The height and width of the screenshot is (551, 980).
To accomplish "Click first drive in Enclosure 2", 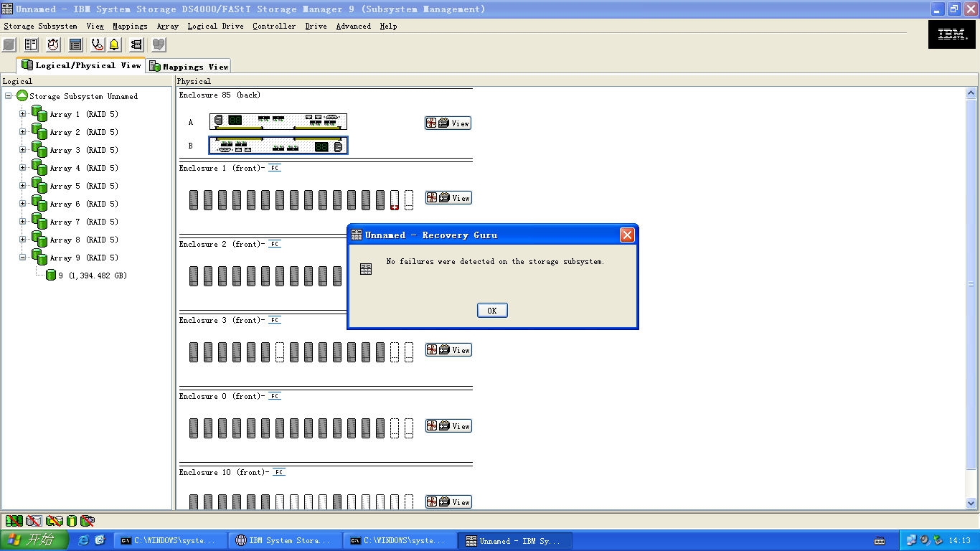I will click(194, 276).
